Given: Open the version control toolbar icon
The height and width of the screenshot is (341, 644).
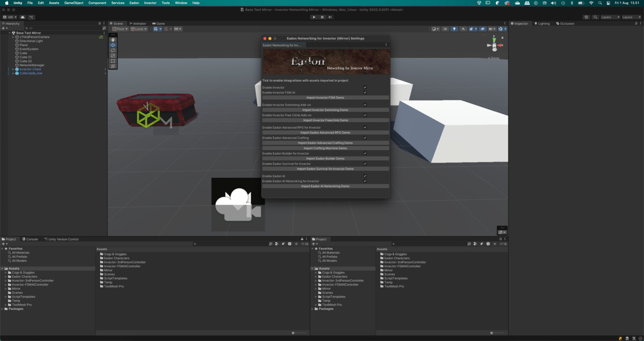Looking at the screenshot, I should pos(31,17).
